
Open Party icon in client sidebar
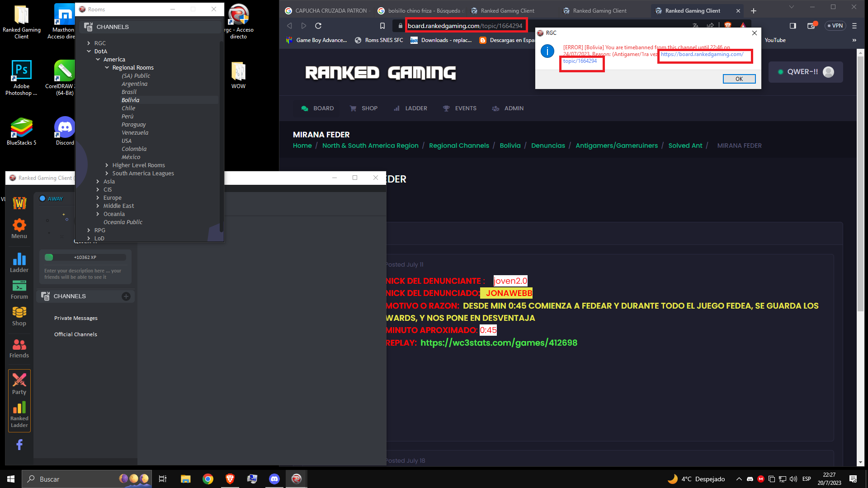pos(19,384)
